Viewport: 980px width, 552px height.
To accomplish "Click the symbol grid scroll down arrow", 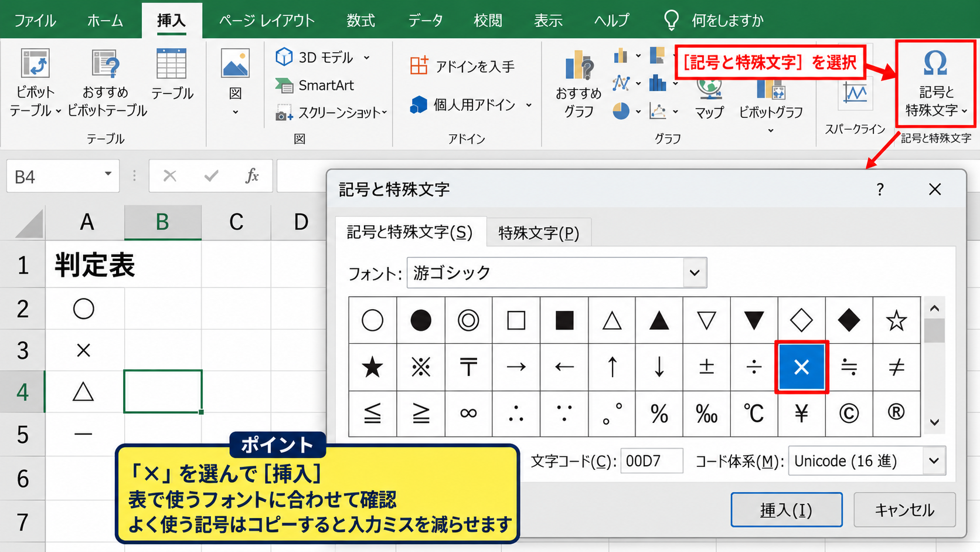I will (x=934, y=422).
